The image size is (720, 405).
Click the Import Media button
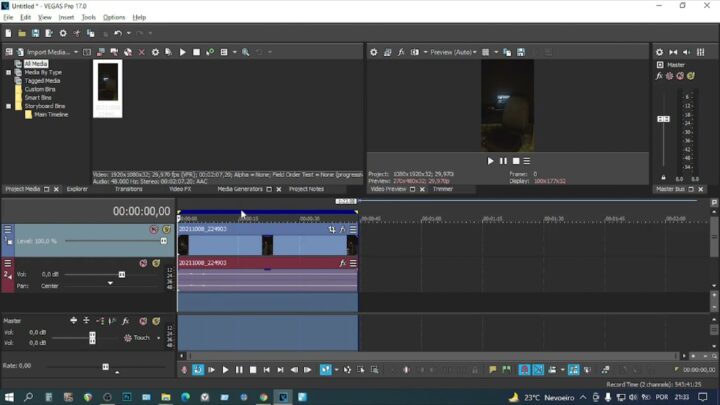click(x=45, y=52)
